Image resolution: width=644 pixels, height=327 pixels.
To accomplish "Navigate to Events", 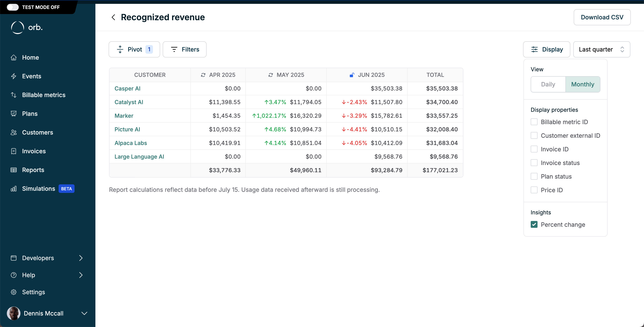I will tap(32, 76).
